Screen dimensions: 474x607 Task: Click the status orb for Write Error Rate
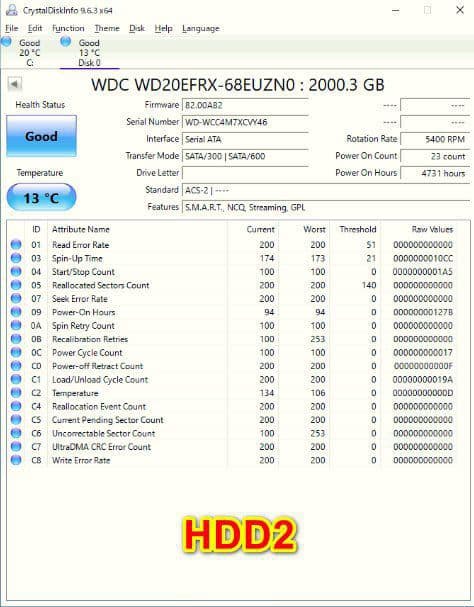[x=16, y=460]
